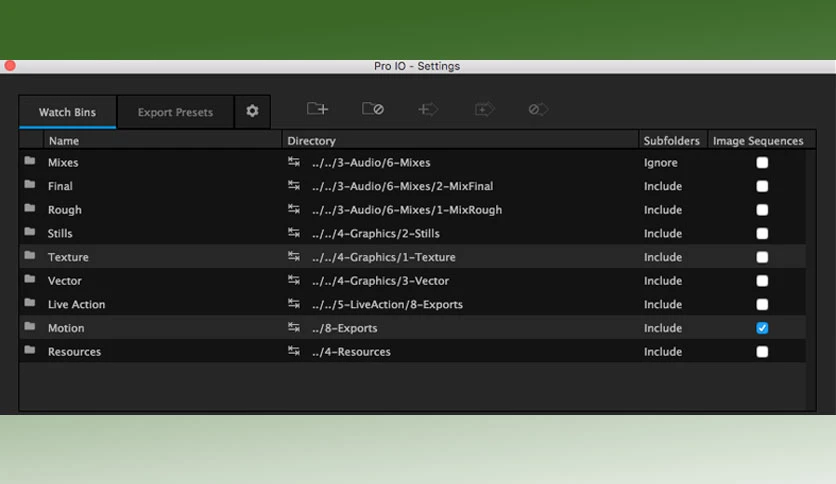Click the Texture row folder icon
836x484 pixels.
click(x=30, y=255)
